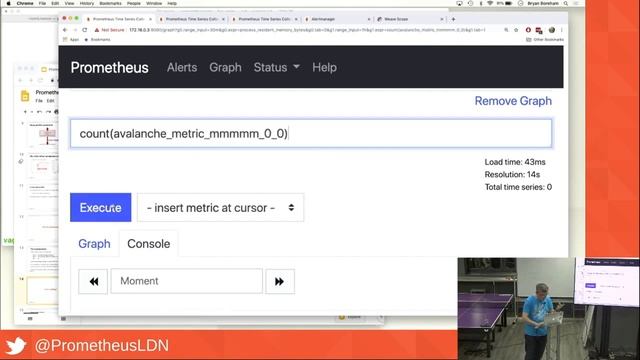Step time backward with the rewind button
This screenshot has height=360, width=640.
93,281
